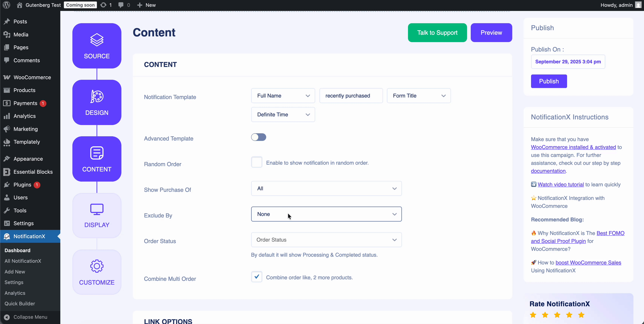
Task: Open All NotificationX submenu item
Action: point(23,261)
